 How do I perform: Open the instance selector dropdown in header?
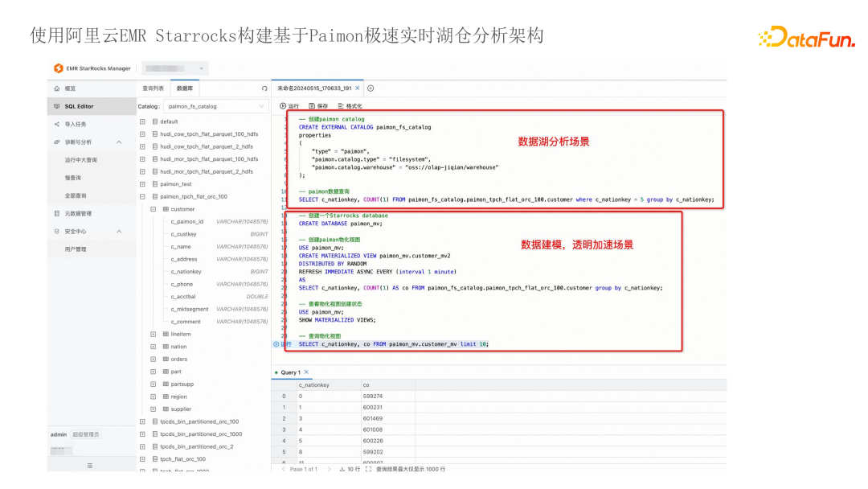[x=175, y=68]
